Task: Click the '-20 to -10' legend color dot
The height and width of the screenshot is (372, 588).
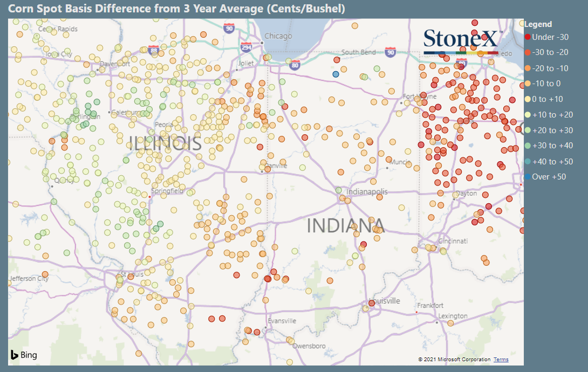Action: tap(527, 68)
